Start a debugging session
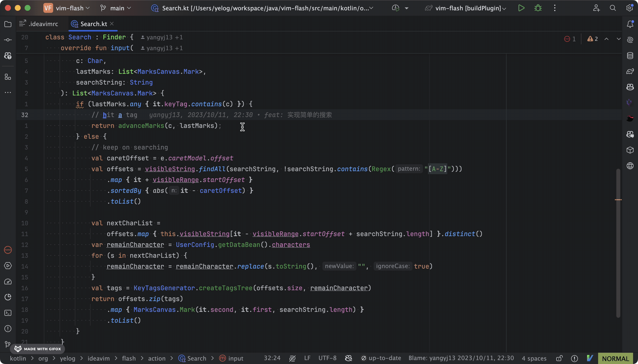 [x=538, y=8]
